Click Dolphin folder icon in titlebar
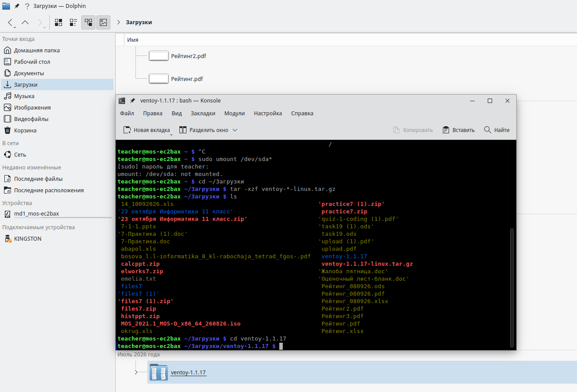The height and width of the screenshot is (392, 577). tap(6, 6)
